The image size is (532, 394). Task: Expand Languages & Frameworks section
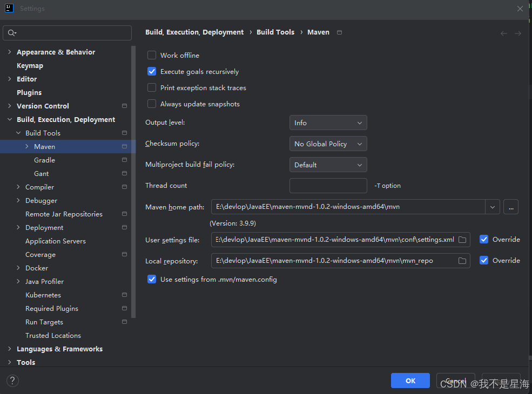pos(10,349)
